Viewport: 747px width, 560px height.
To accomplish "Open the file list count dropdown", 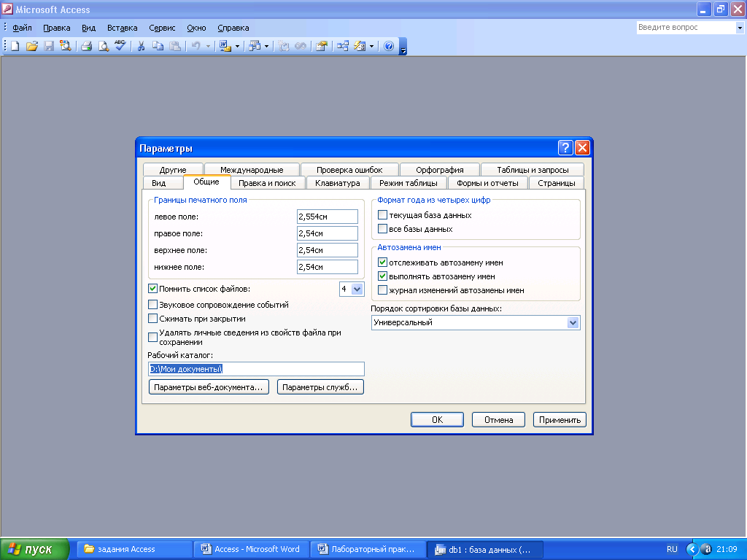I will pyautogui.click(x=357, y=289).
